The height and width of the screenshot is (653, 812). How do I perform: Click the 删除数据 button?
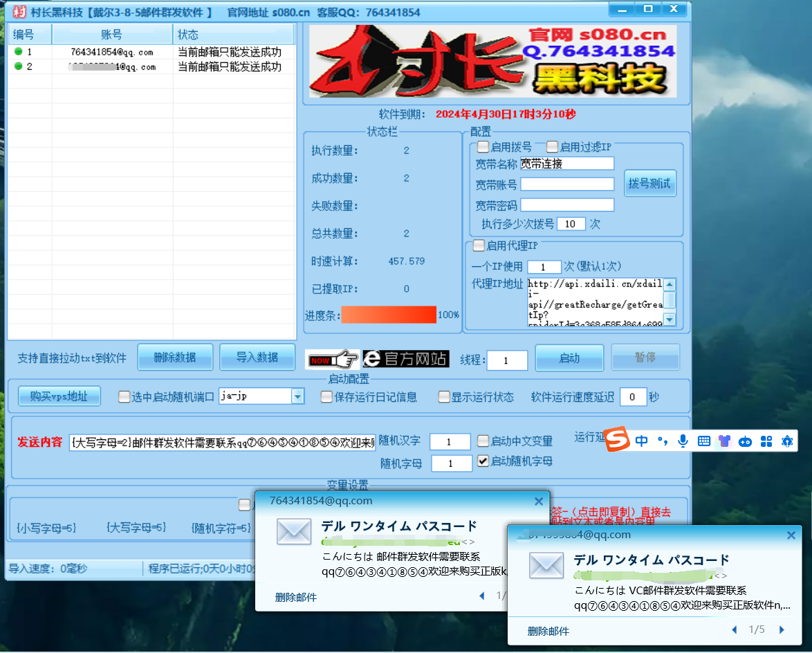click(175, 358)
